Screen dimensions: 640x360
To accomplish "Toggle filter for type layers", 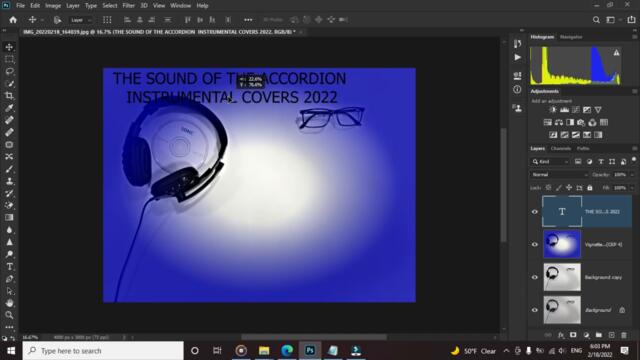I will coord(600,162).
